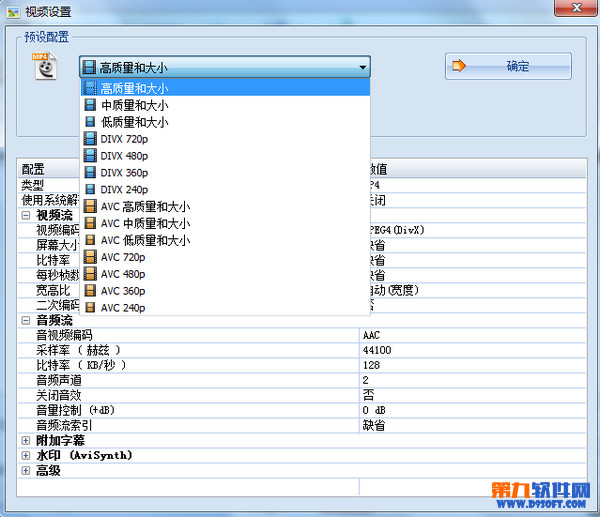Collapse the 视频流 section
Screen dimensions: 600x517
26,215
